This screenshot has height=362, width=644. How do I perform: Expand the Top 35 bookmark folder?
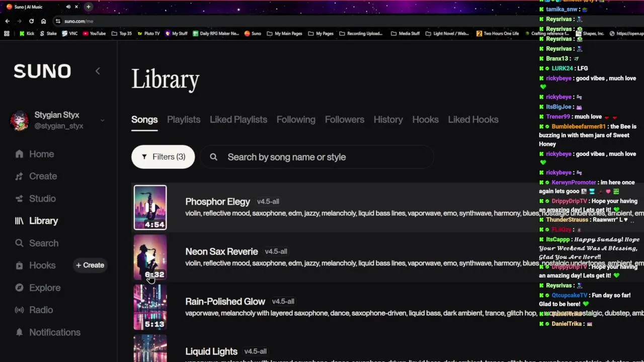[x=121, y=34]
